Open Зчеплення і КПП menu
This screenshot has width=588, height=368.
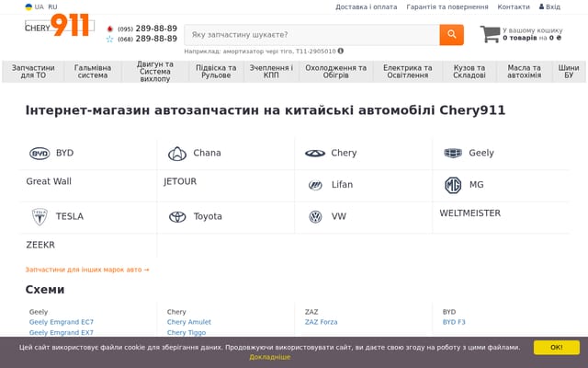tap(271, 72)
